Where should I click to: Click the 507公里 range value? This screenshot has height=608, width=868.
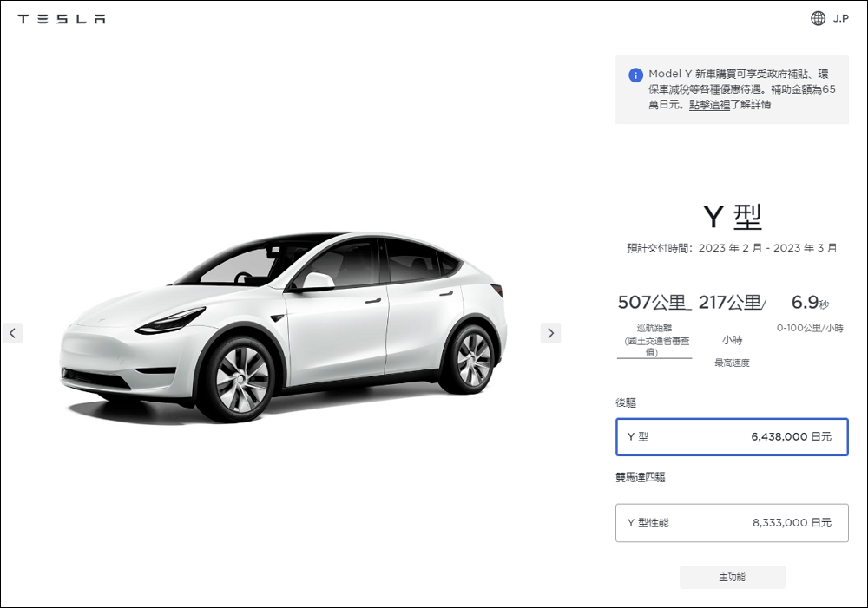654,303
